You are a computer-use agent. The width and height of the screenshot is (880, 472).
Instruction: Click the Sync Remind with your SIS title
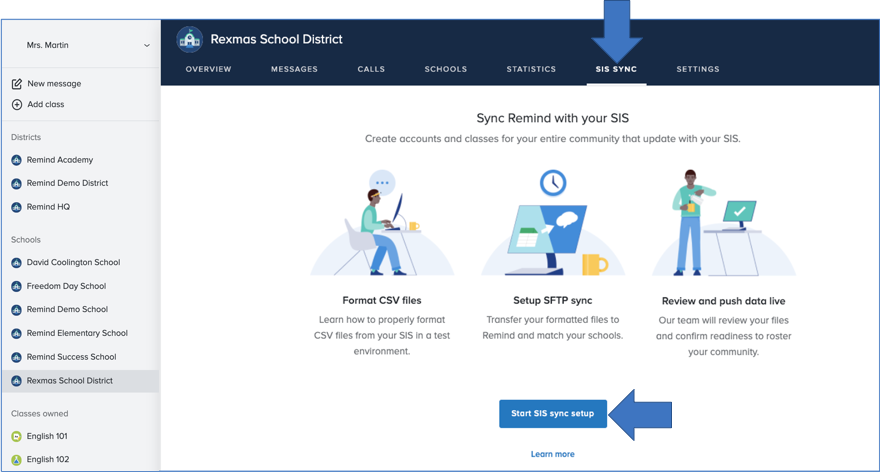pos(553,118)
